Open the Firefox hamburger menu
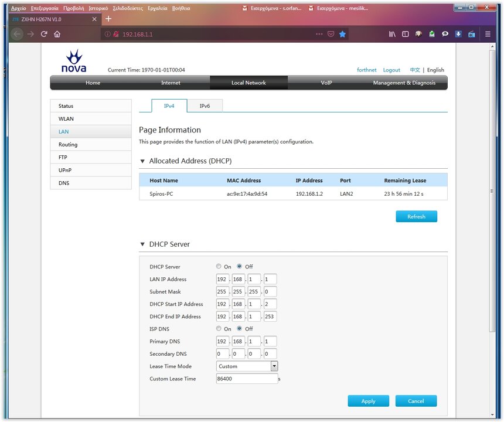This screenshot has width=504, height=422. pyautogui.click(x=488, y=34)
